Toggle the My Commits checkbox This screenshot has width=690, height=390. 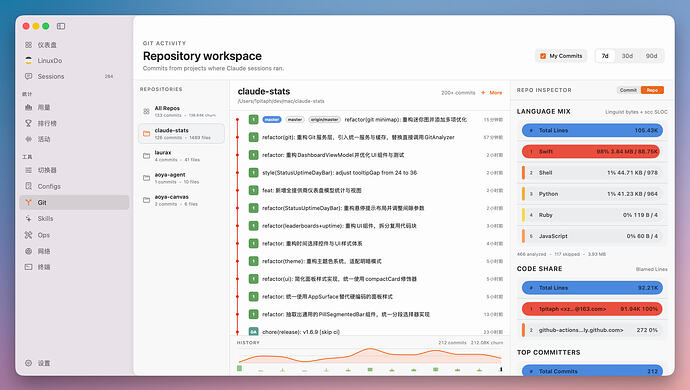pyautogui.click(x=543, y=56)
